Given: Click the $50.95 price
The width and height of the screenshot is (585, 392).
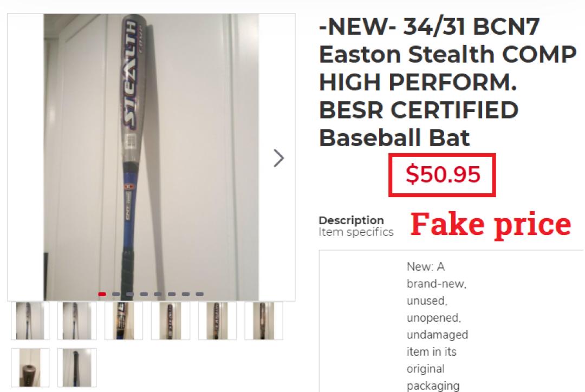Looking at the screenshot, I should 443,174.
